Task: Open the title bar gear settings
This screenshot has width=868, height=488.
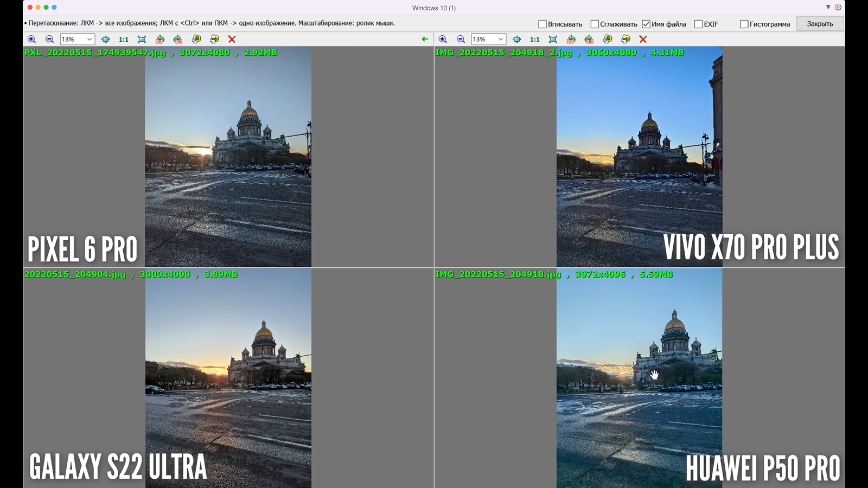Action: point(838,8)
